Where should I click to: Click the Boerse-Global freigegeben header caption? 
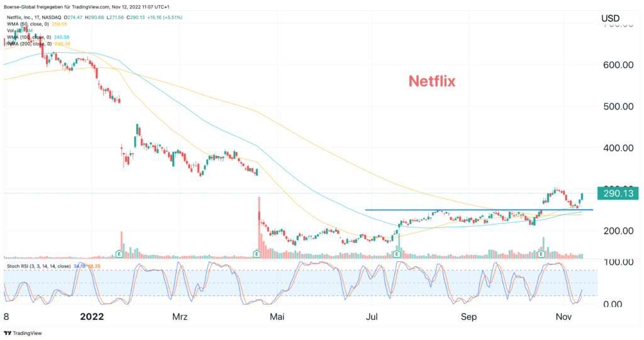click(x=87, y=7)
